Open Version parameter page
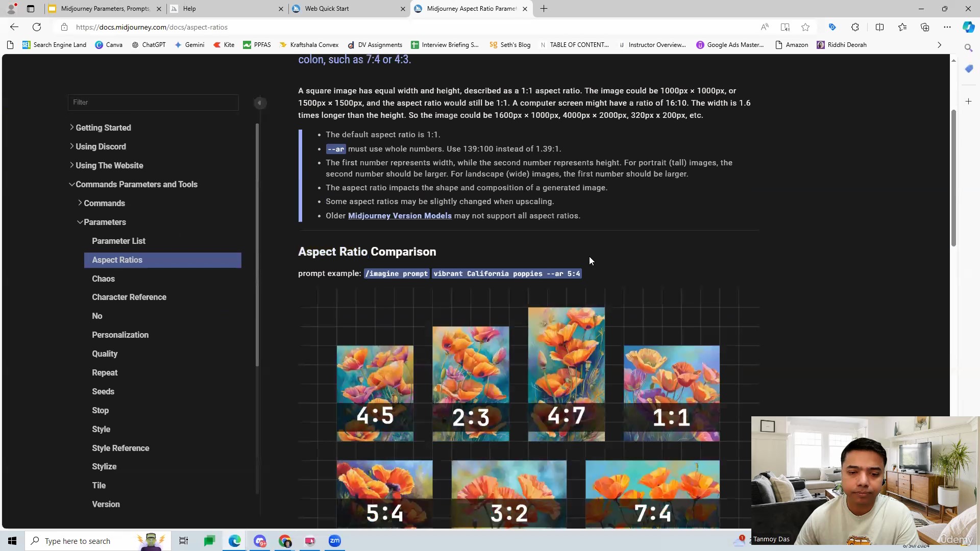The height and width of the screenshot is (551, 980). pyautogui.click(x=106, y=504)
